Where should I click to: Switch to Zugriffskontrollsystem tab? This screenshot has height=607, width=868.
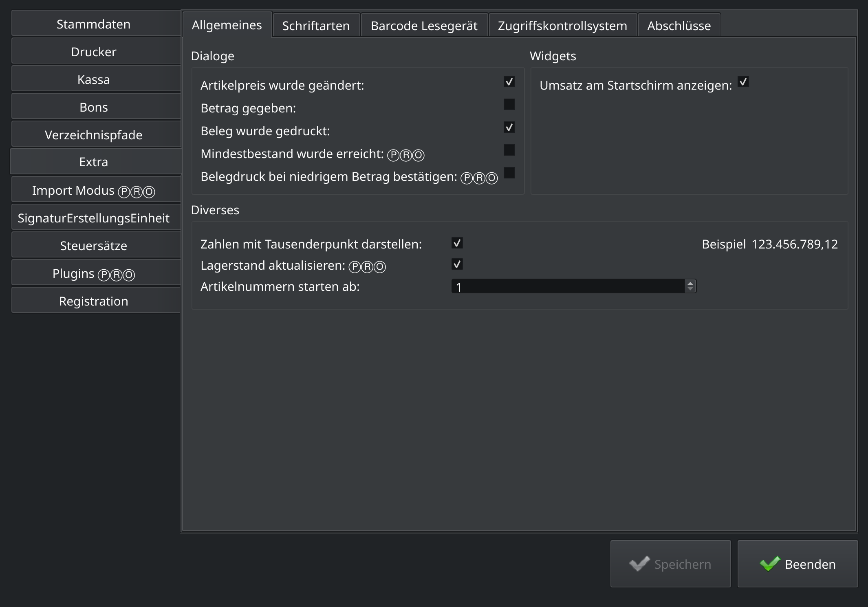pyautogui.click(x=563, y=26)
